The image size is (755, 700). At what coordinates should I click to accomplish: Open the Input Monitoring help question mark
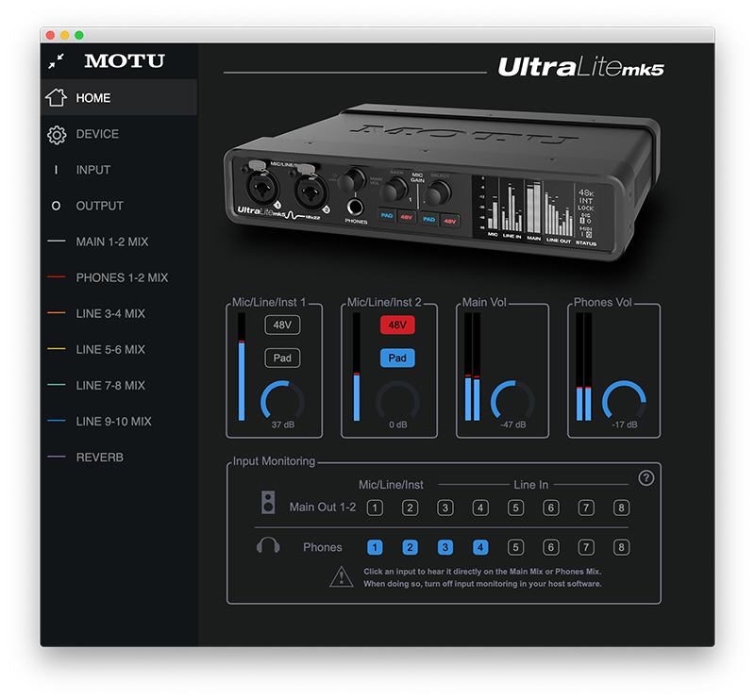pos(646,478)
